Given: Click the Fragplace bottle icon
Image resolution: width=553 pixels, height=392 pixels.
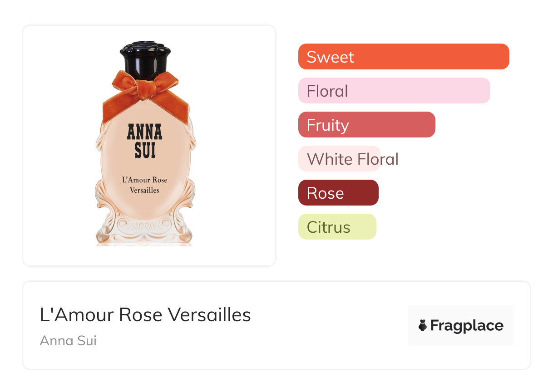Looking at the screenshot, I should [x=423, y=325].
